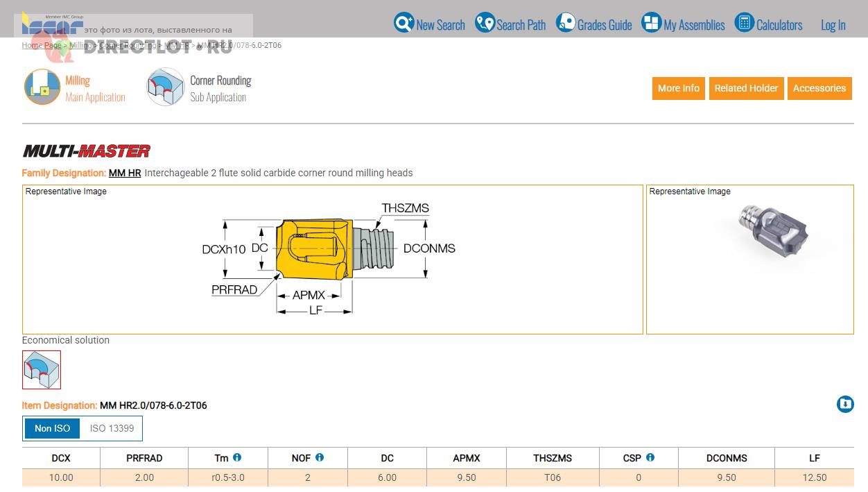Screen dimensions: 868x492
Task: Click the THSZMS column header
Action: point(553,458)
